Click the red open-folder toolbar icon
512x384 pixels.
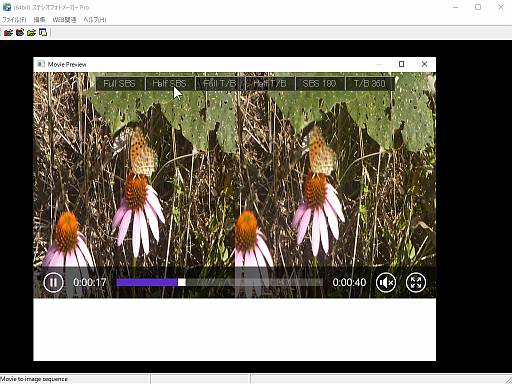[8, 33]
